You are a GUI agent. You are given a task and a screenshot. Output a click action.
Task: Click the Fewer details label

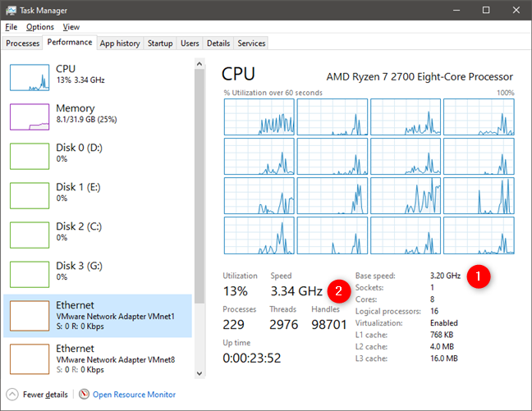tap(45, 395)
